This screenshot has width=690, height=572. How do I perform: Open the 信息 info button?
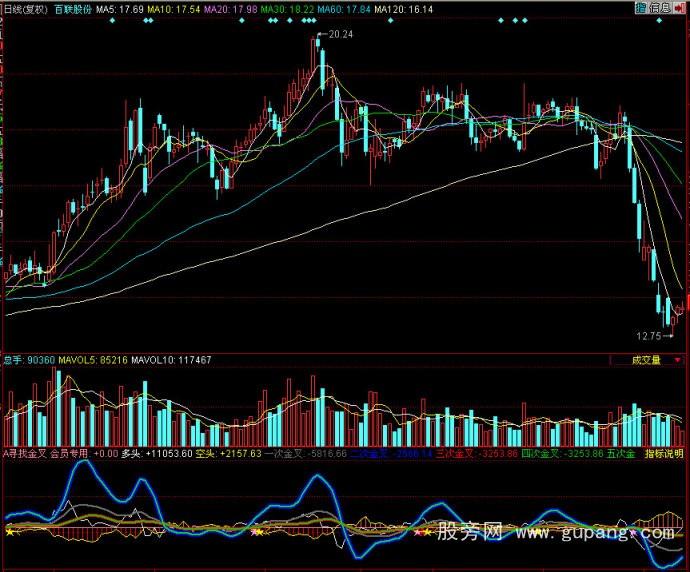pyautogui.click(x=659, y=7)
